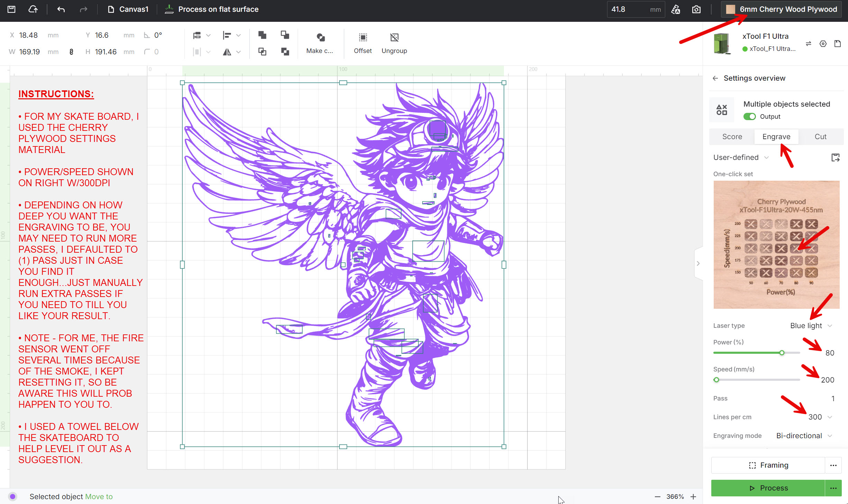848x504 pixels.
Task: Collapse the right settings panel arrow
Action: [x=698, y=263]
